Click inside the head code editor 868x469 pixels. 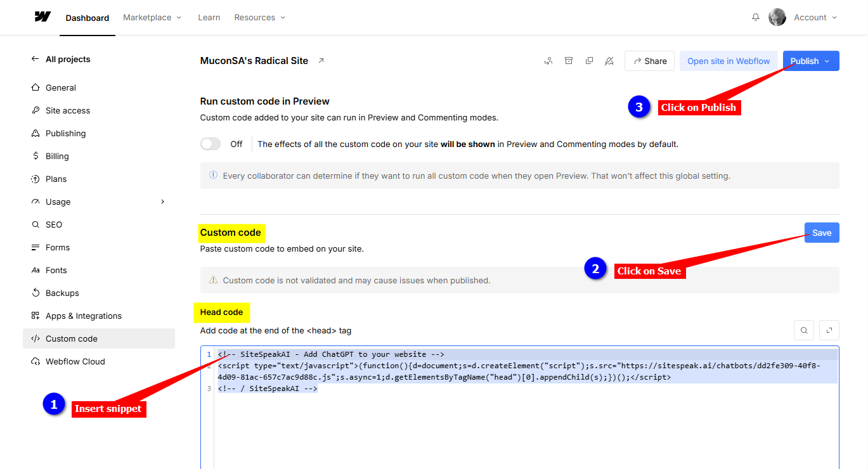point(520,408)
